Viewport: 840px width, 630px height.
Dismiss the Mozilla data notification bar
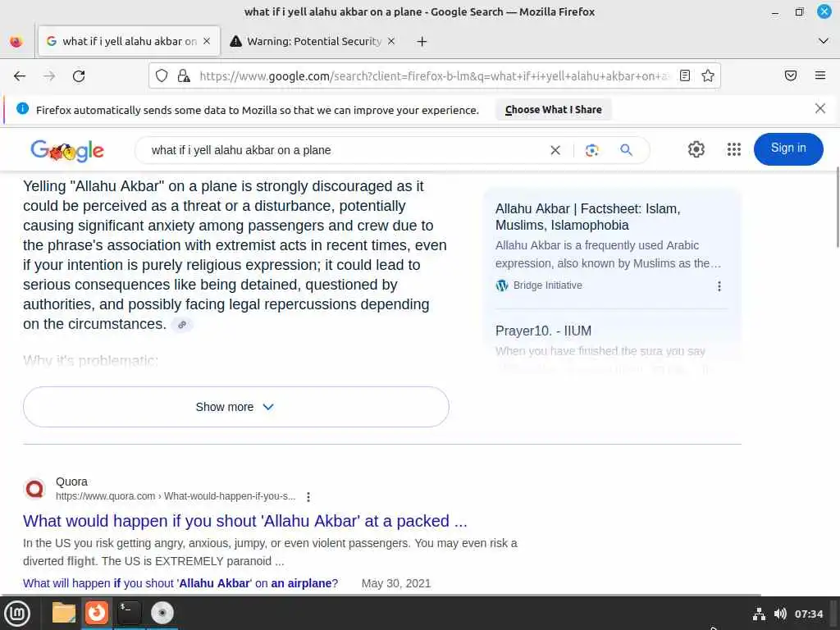(x=819, y=109)
